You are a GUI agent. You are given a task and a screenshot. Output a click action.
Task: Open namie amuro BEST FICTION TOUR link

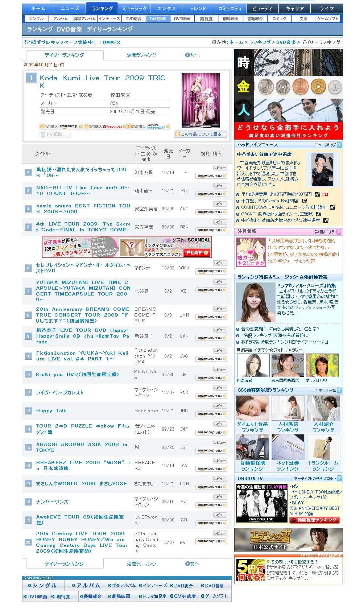83,208
